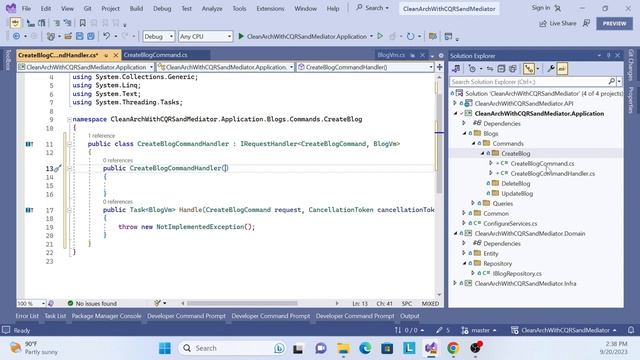The image size is (640, 360).
Task: Open the Git Changes side tab
Action: (631, 65)
